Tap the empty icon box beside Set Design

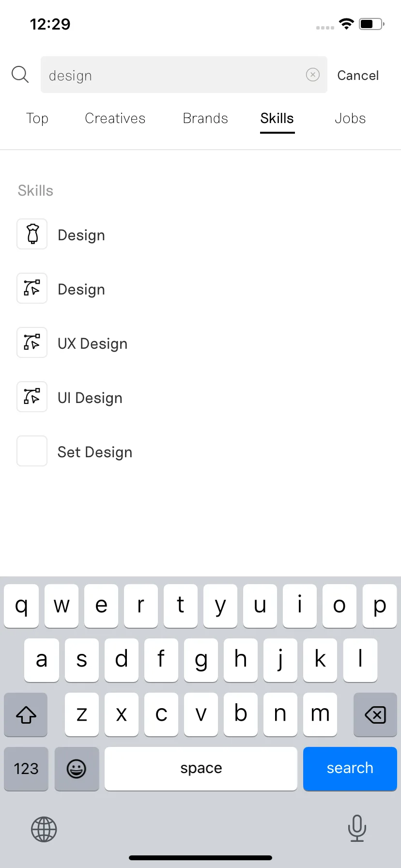point(32,451)
